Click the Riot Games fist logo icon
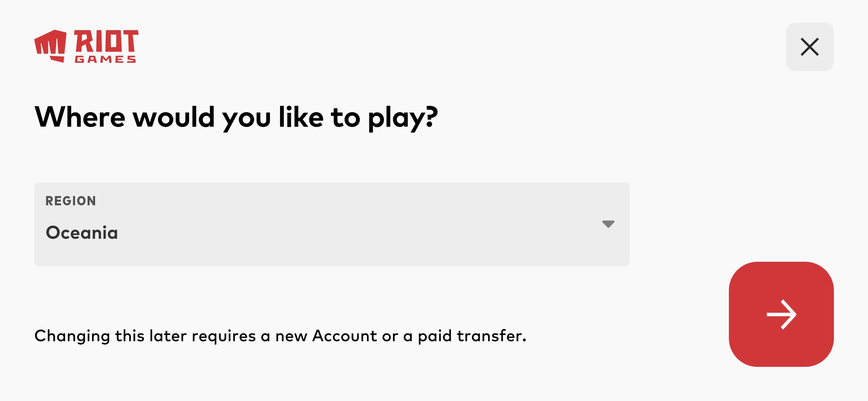This screenshot has height=401, width=868. 50,46
